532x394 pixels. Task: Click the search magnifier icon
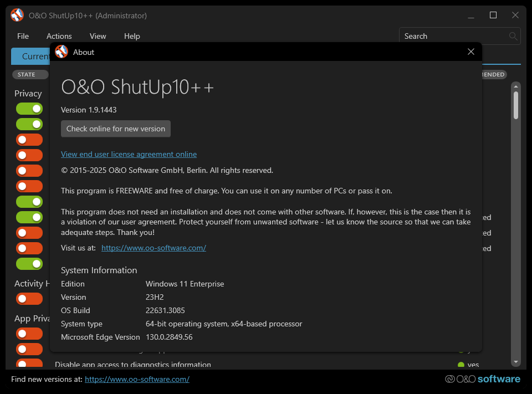pos(513,36)
